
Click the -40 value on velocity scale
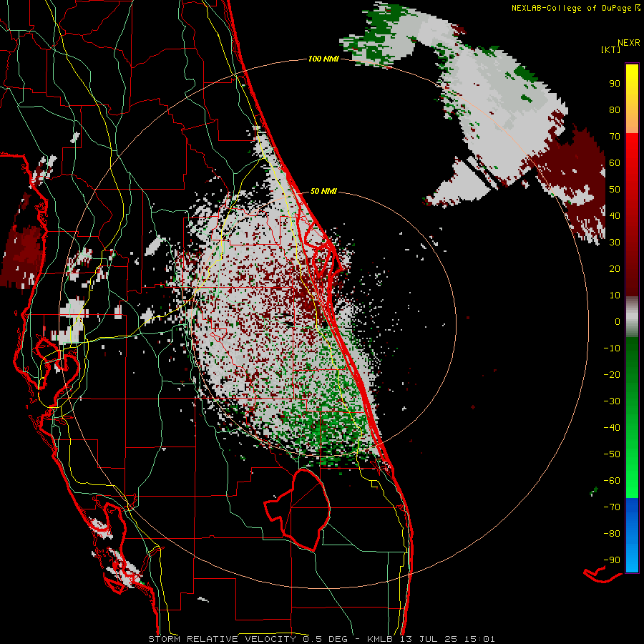[612, 428]
